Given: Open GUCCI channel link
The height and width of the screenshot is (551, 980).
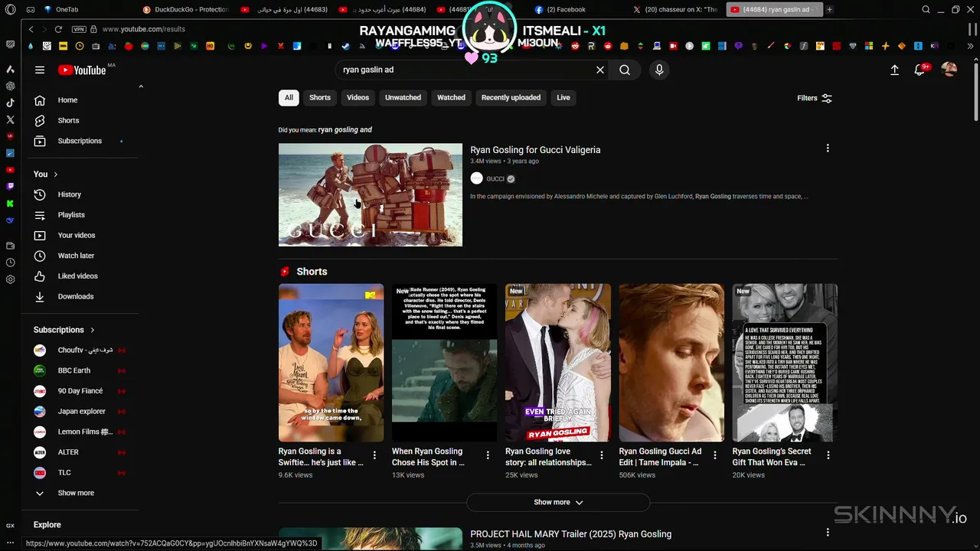Looking at the screenshot, I should click(x=495, y=179).
